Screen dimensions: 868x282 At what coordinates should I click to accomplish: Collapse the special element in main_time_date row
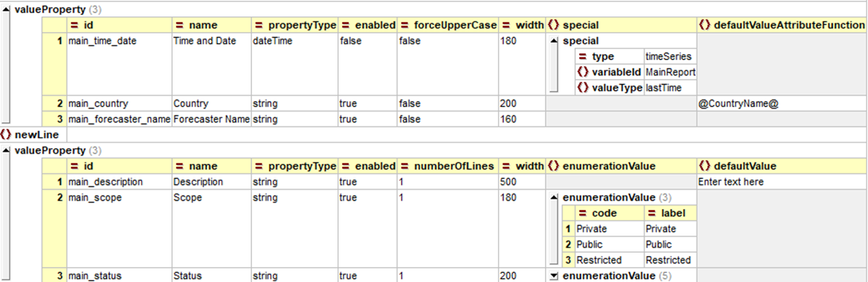tap(554, 42)
